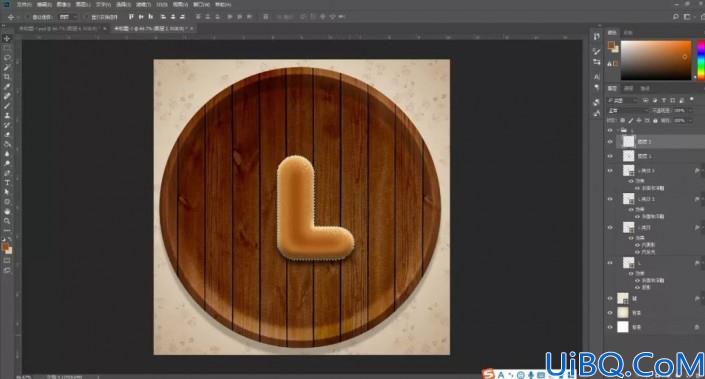Open the 滤镜 (Filter) menu
This screenshot has width=705, height=379.
(143, 4)
